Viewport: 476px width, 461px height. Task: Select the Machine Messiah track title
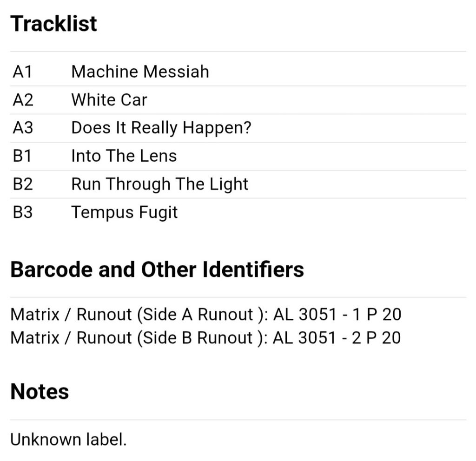(140, 72)
